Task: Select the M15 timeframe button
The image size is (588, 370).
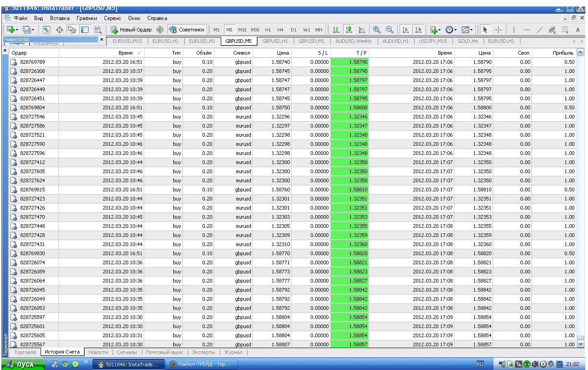Action: (242, 30)
